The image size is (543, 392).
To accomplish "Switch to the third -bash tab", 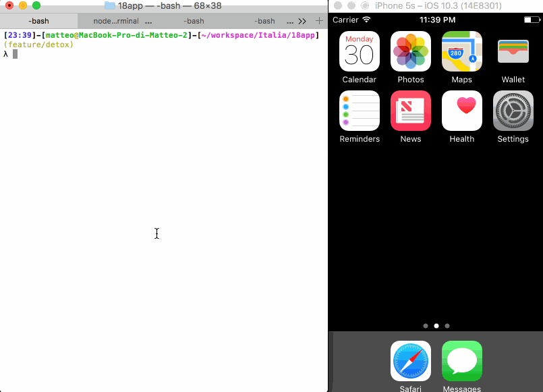I will pos(194,21).
